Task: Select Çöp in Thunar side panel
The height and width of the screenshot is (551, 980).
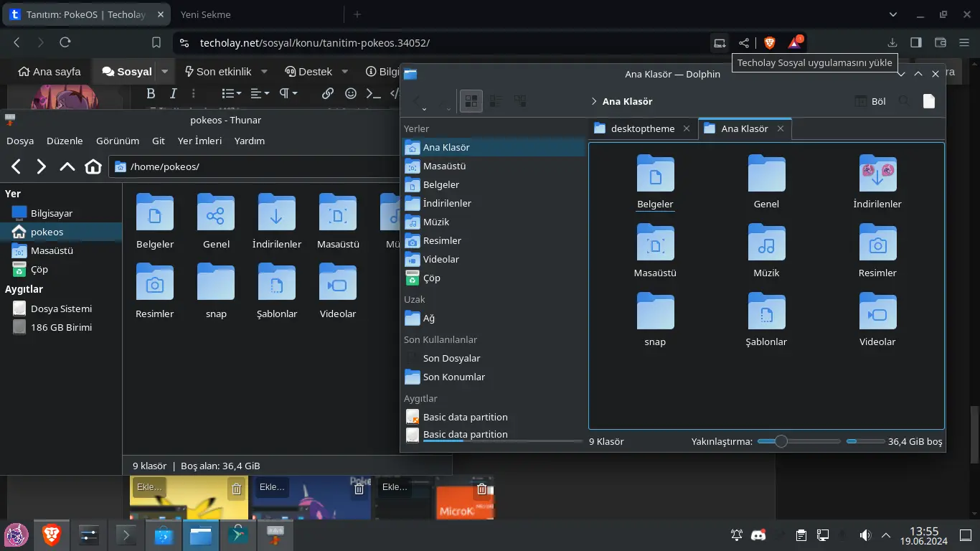Action: [61, 269]
